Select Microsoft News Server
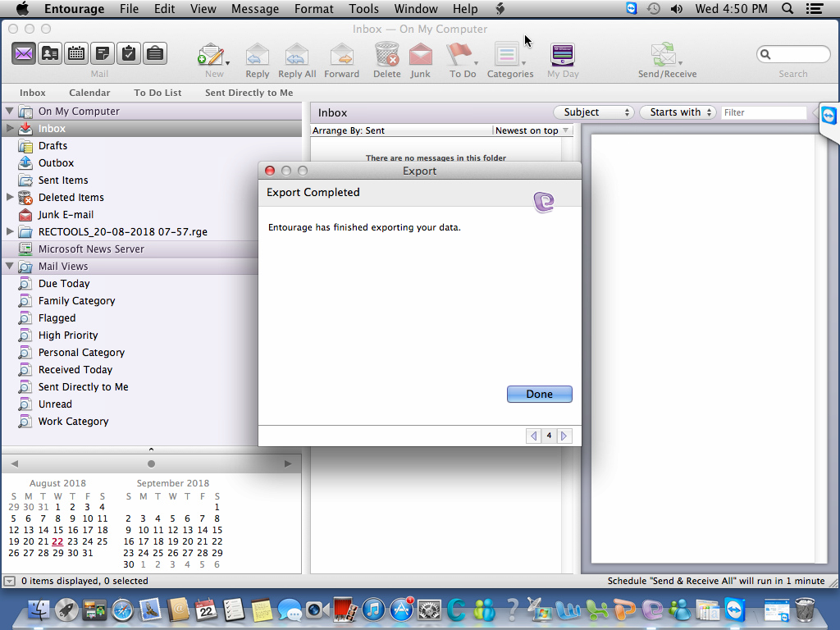Screen dimensions: 840x630 tap(91, 249)
